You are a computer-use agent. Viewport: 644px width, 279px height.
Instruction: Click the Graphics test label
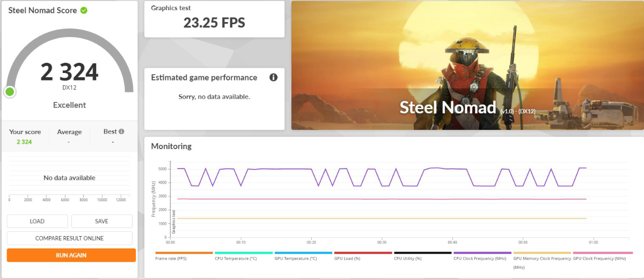(171, 8)
